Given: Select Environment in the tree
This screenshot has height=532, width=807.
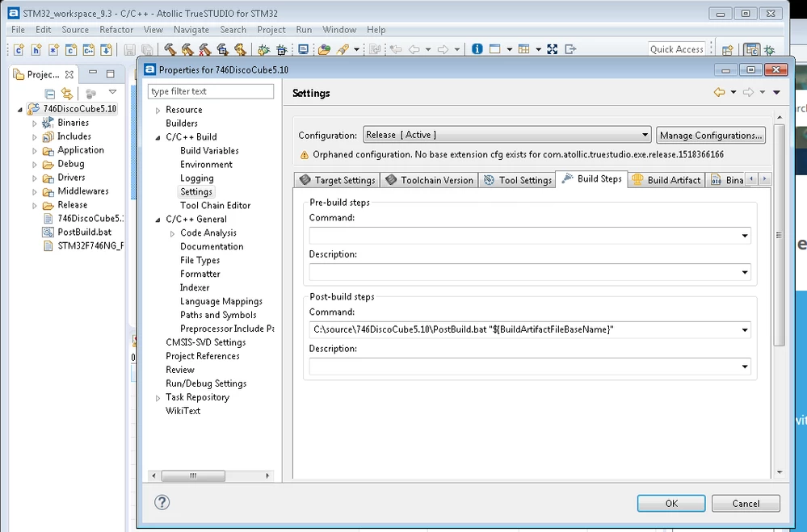Looking at the screenshot, I should (206, 165).
